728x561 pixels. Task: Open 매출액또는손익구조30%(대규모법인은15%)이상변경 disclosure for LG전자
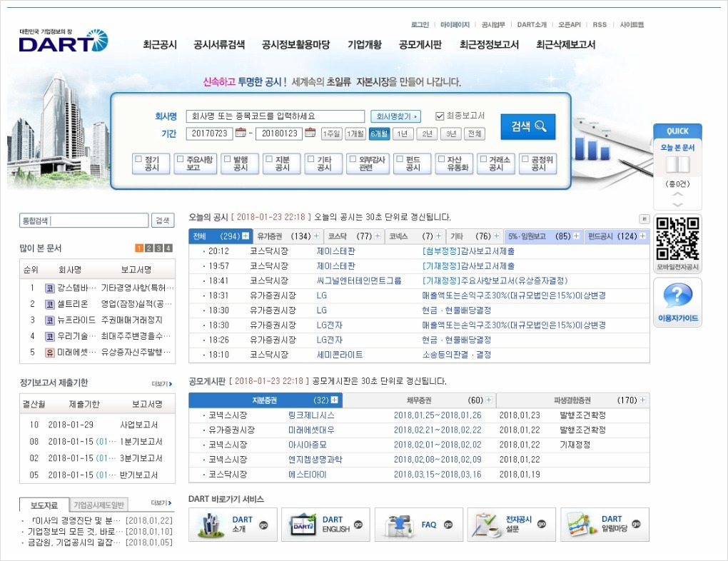pos(513,325)
